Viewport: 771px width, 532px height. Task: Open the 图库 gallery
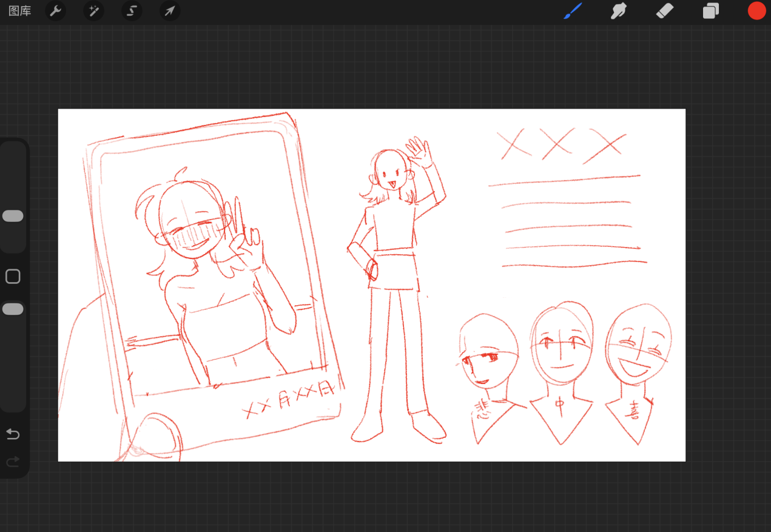[x=19, y=11]
